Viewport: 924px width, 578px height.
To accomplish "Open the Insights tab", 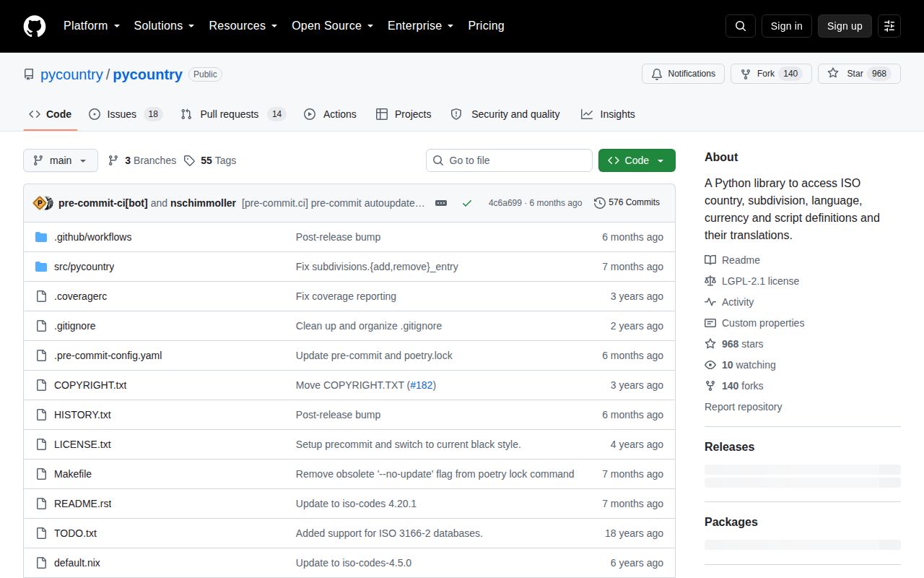I will (608, 114).
